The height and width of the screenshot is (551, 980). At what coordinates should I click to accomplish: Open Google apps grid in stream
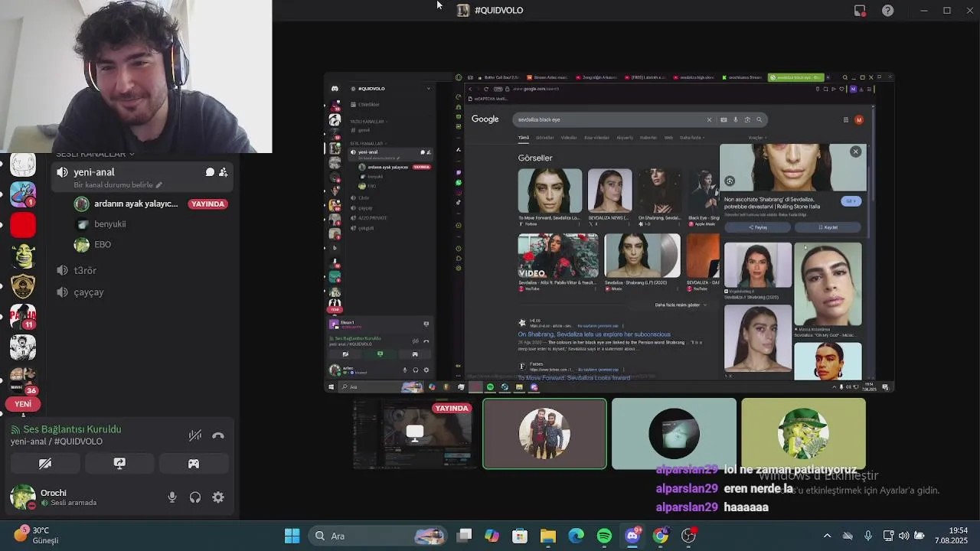(845, 119)
